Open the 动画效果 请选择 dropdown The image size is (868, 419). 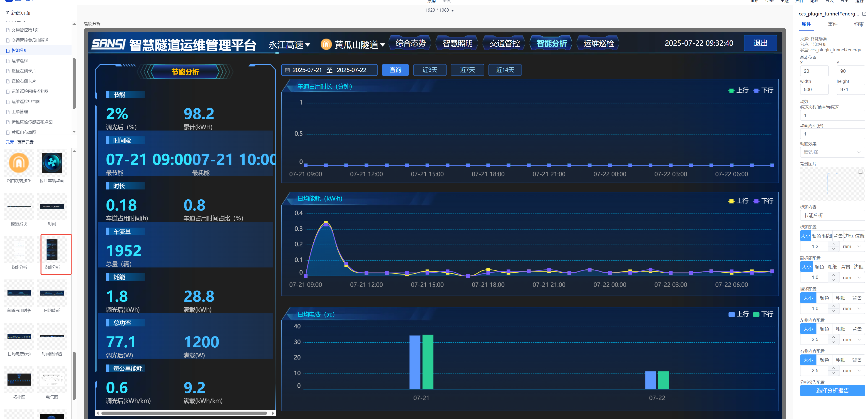coord(832,153)
